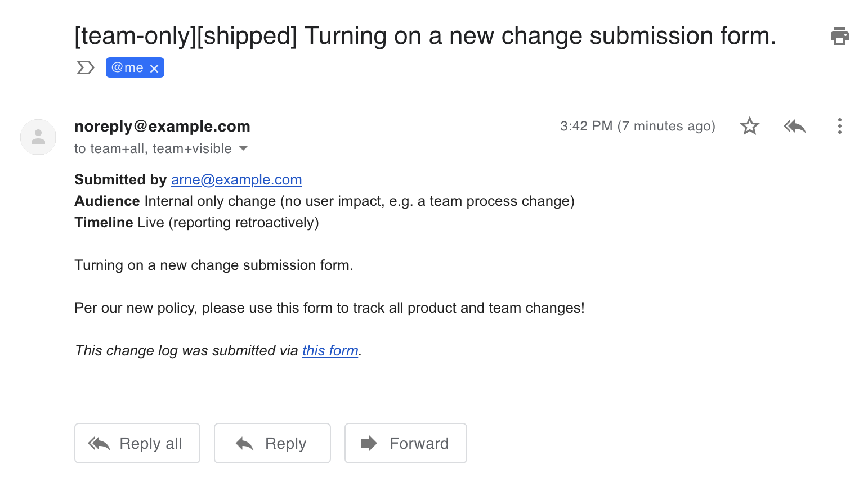Click the 3:42 PM timestamp
Image resolution: width=868 pixels, height=487 pixels.
point(637,126)
